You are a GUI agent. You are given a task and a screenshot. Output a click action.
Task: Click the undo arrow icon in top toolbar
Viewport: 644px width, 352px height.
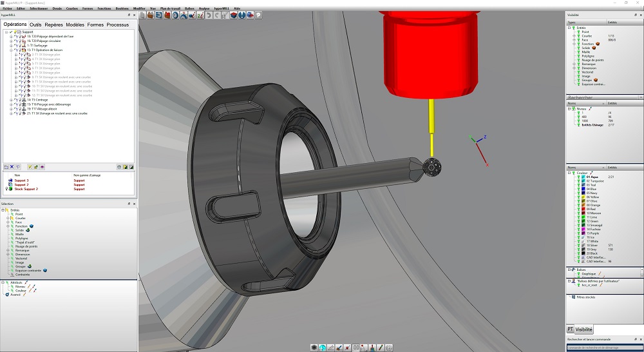tap(209, 15)
